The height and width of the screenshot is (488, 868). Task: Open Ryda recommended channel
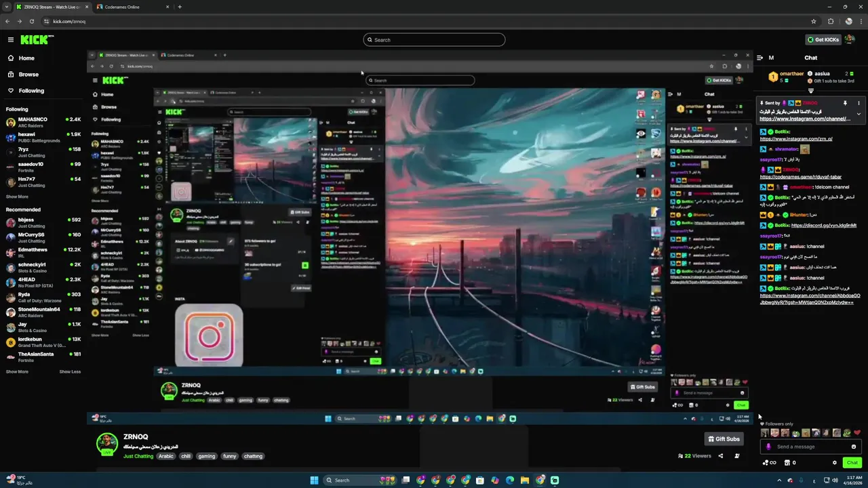[x=43, y=298]
